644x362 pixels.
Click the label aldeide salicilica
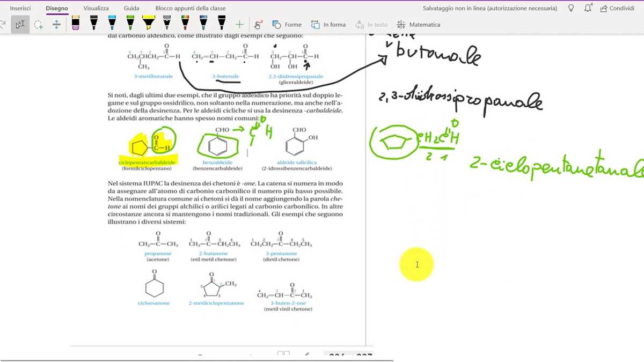(x=297, y=162)
